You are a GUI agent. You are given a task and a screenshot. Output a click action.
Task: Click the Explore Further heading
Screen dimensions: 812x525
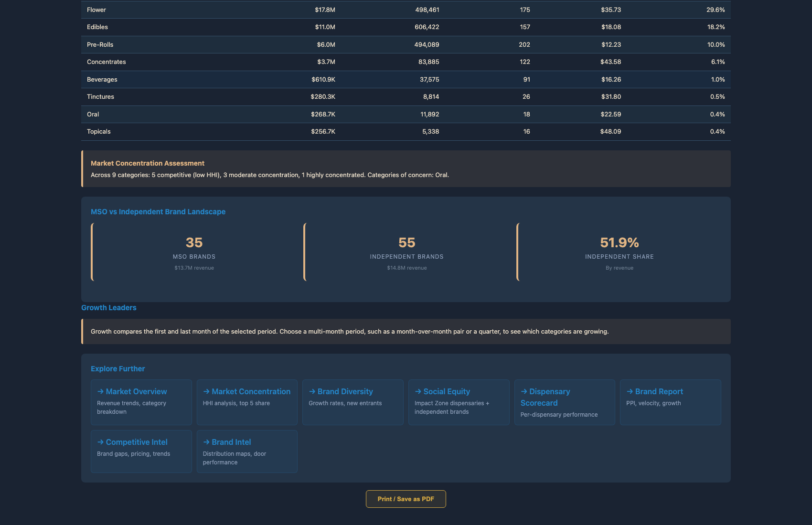click(x=118, y=369)
